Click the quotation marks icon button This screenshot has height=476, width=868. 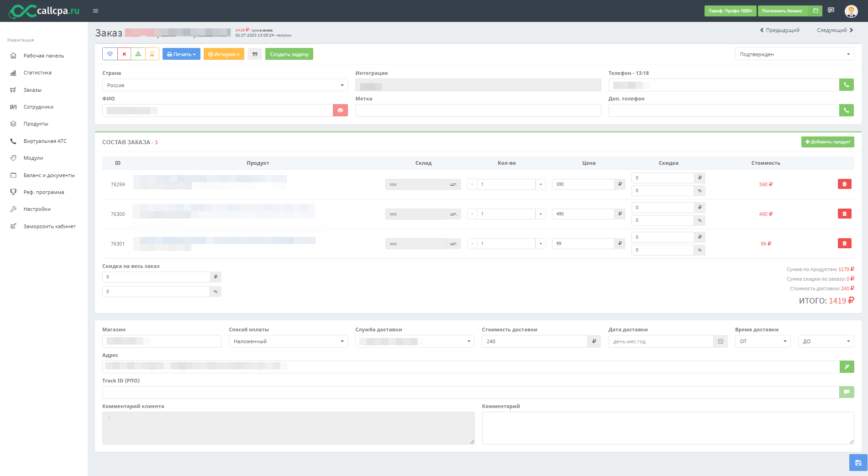click(255, 54)
